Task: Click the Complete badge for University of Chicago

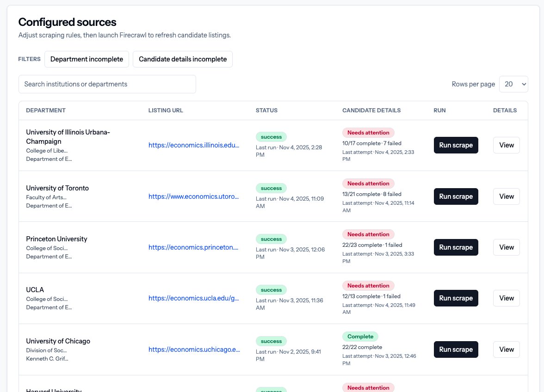Action: coord(360,337)
